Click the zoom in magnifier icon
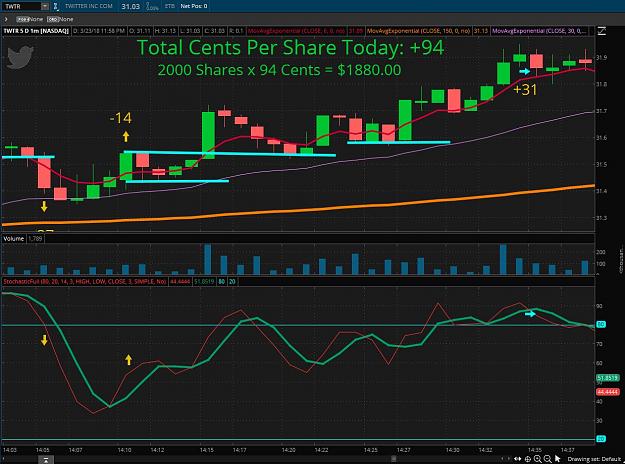625x464 pixels. (x=538, y=459)
